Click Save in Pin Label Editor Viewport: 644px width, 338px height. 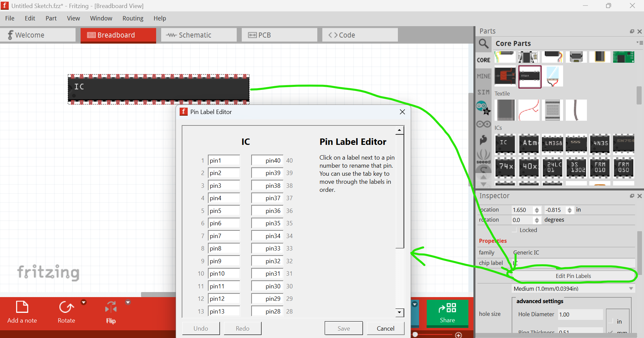click(343, 328)
